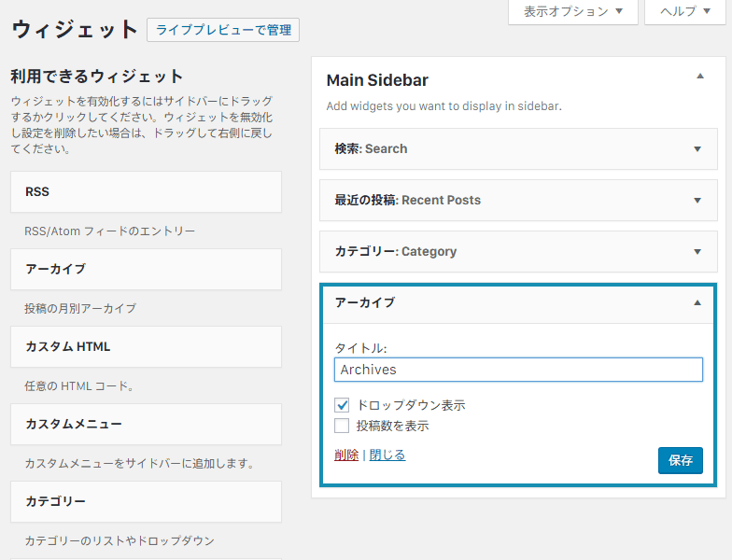Screen dimensions: 732x560
Task: Click the 最近の投稿: Recent Posts widget header
Action: tap(518, 200)
